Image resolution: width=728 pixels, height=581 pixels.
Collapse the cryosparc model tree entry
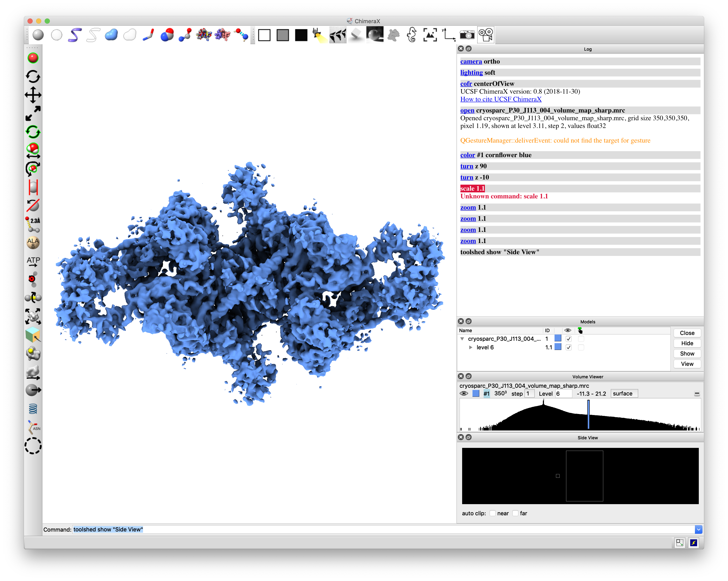coord(462,339)
